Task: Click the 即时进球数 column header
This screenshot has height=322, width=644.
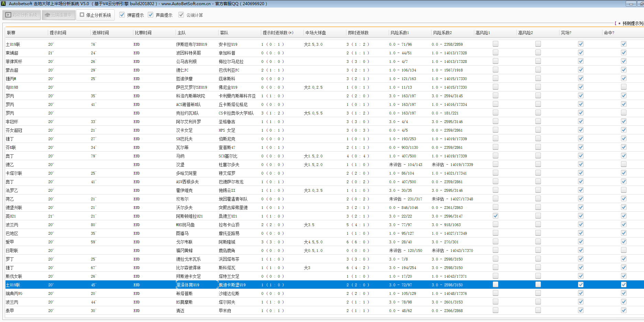Action: (358, 33)
